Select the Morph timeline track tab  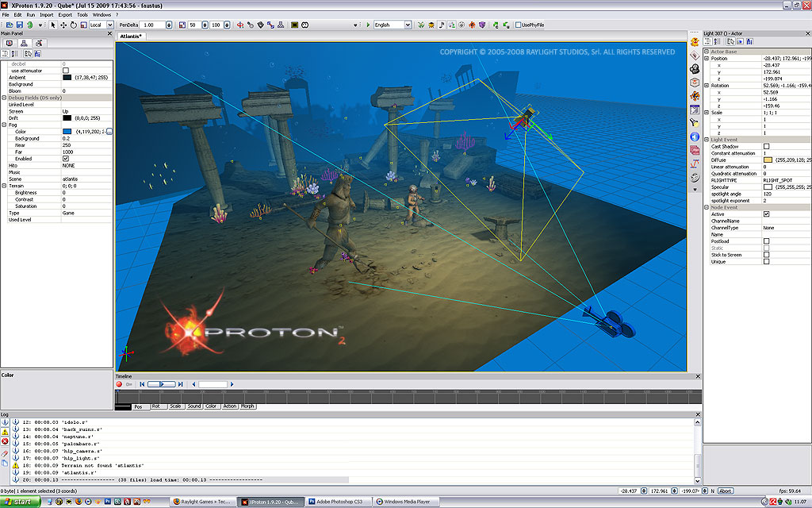[x=247, y=406]
